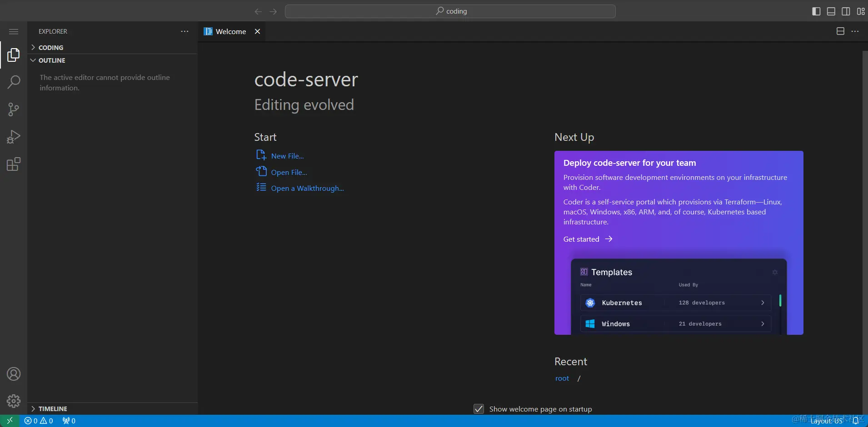Expand the CODING folder section
The image size is (868, 427).
(113, 48)
